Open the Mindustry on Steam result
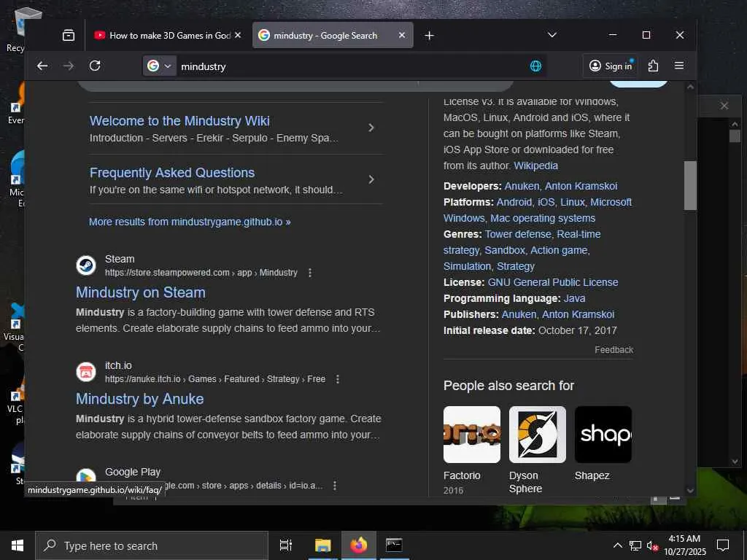Screen dimensions: 747x560 (x=141, y=292)
